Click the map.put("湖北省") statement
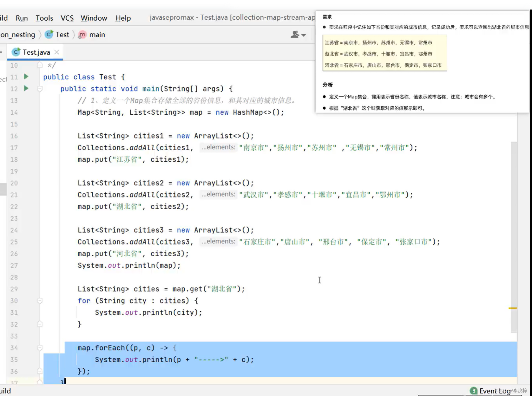Image resolution: width=532 pixels, height=396 pixels. pos(133,206)
